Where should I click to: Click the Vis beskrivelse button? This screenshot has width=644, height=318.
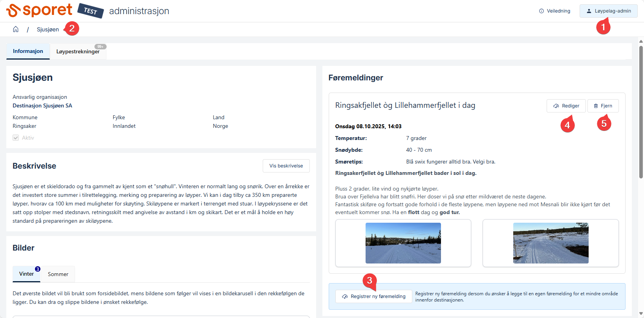coord(286,166)
